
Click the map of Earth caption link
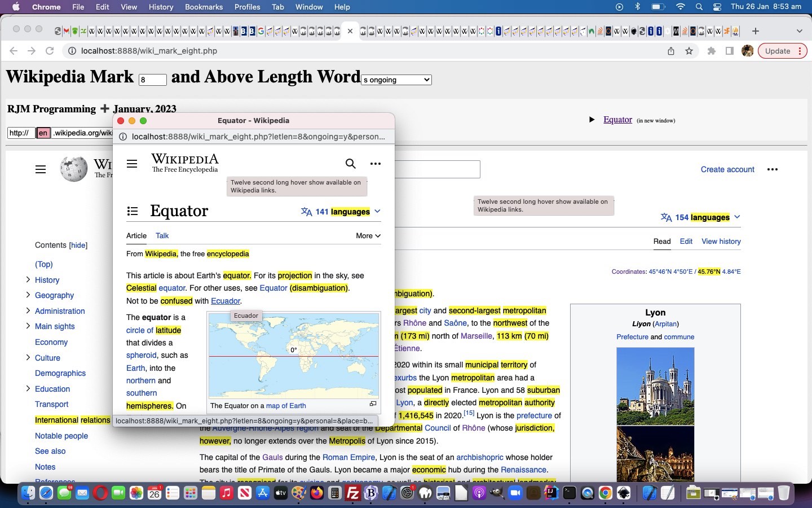(x=286, y=406)
